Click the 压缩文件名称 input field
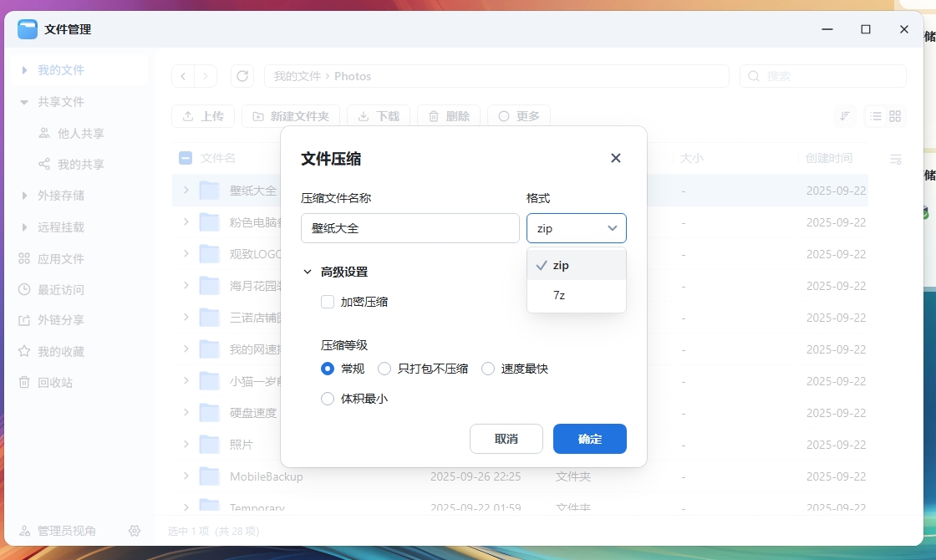The width and height of the screenshot is (936, 560). (409, 228)
